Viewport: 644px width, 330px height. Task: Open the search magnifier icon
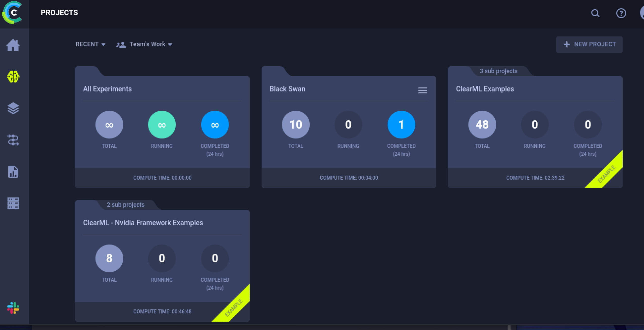pyautogui.click(x=595, y=13)
